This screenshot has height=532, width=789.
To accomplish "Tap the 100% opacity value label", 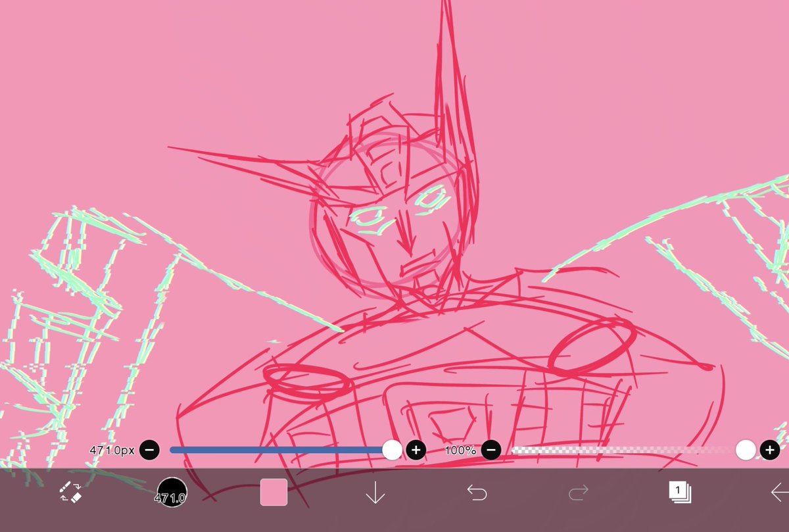I will 460,450.
